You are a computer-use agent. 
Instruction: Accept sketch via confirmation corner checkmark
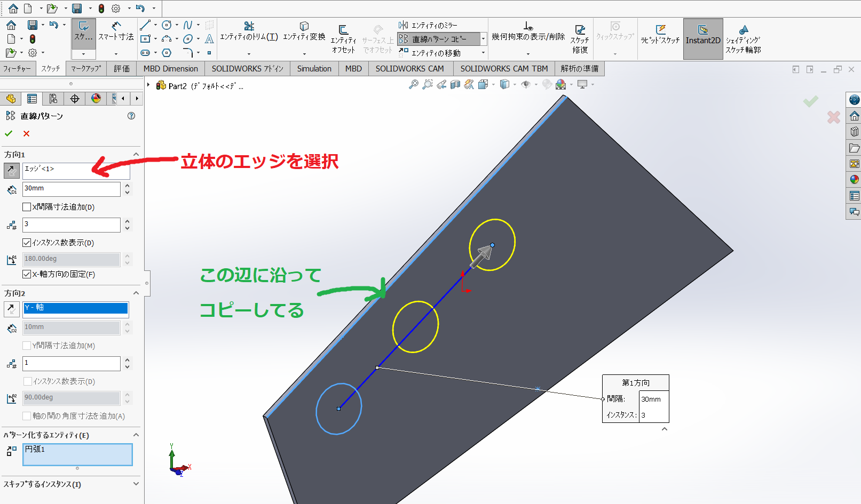click(x=811, y=101)
